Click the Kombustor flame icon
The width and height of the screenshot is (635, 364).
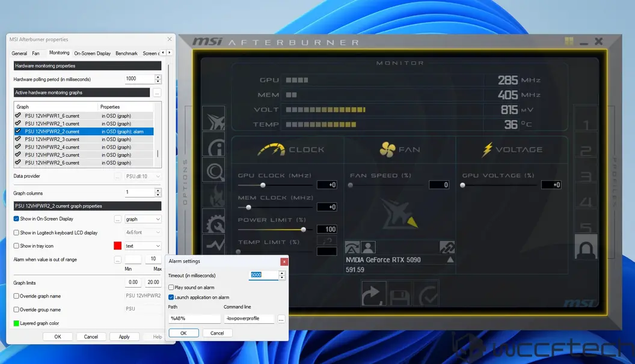[x=214, y=195]
